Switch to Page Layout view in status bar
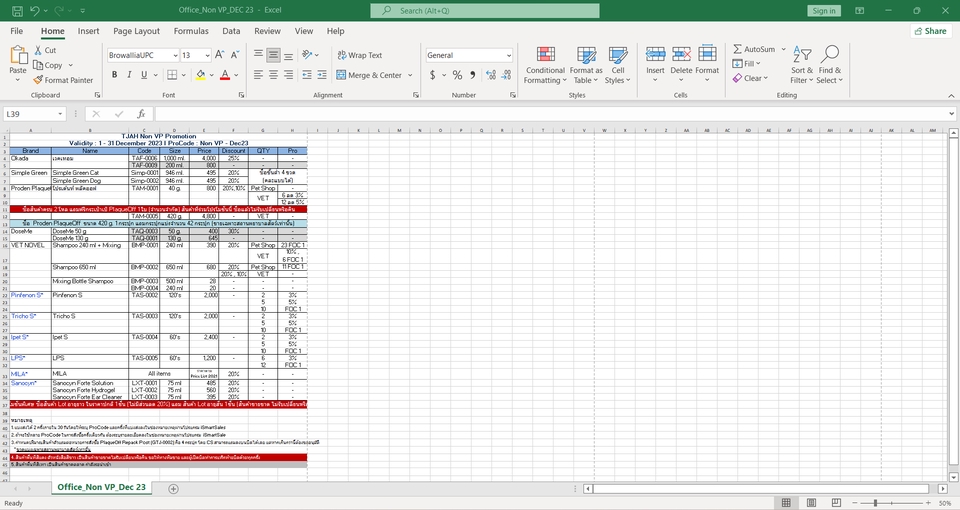The height and width of the screenshot is (510, 960). [x=811, y=503]
